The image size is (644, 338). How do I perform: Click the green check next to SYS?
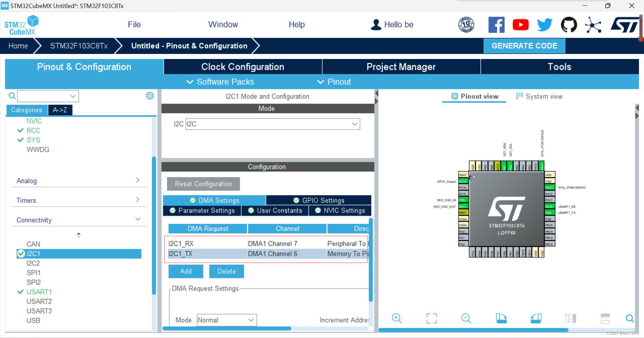point(20,140)
